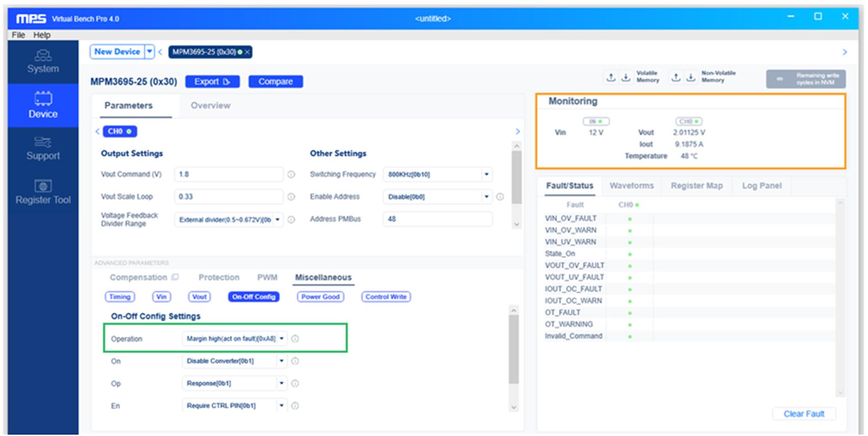Open the Enable Address dropdown
The width and height of the screenshot is (868, 436).
pyautogui.click(x=438, y=197)
